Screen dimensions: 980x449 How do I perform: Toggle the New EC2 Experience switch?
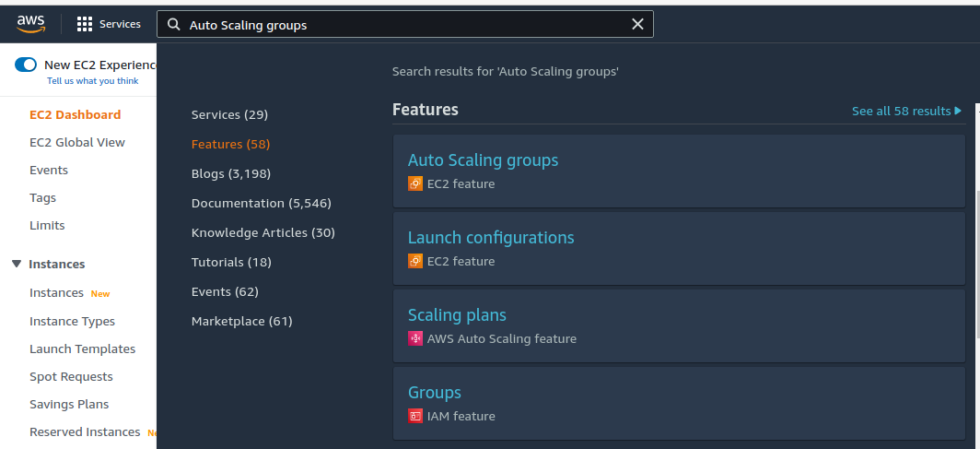point(26,65)
